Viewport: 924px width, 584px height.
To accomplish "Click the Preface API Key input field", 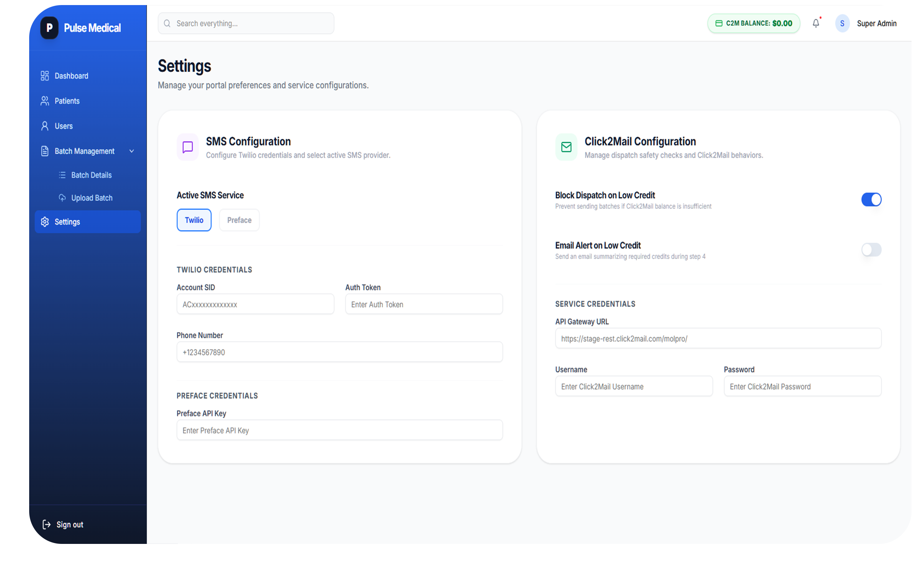I will (339, 430).
